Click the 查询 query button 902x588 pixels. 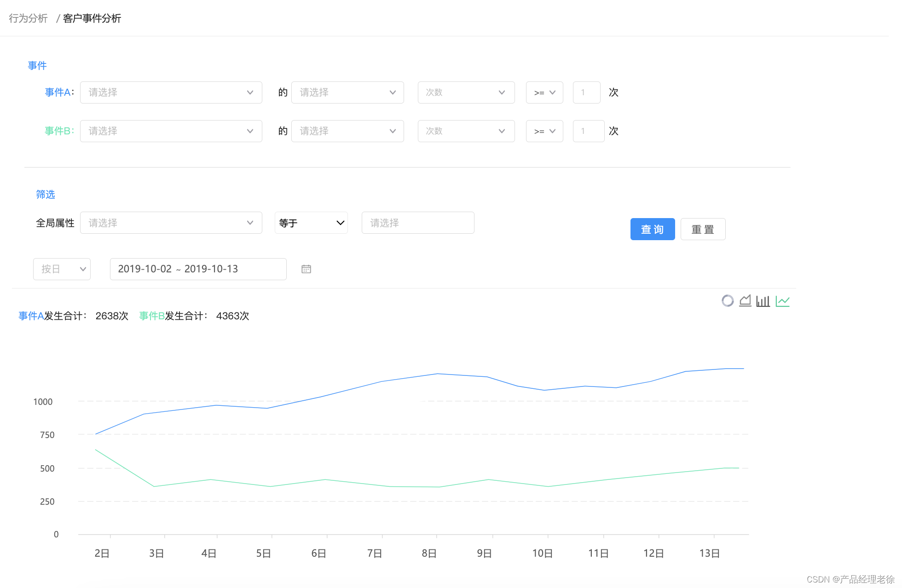pyautogui.click(x=652, y=229)
